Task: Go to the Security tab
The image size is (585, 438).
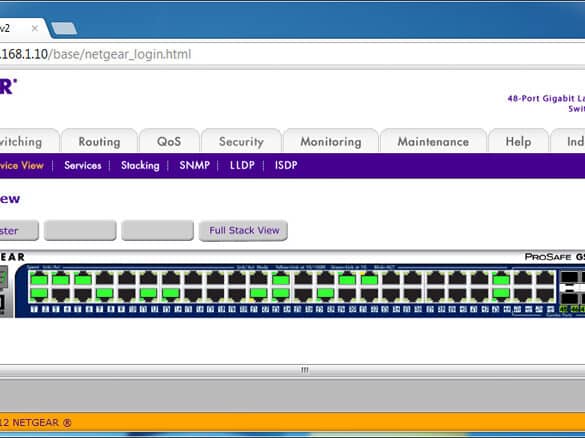Action: (x=241, y=141)
